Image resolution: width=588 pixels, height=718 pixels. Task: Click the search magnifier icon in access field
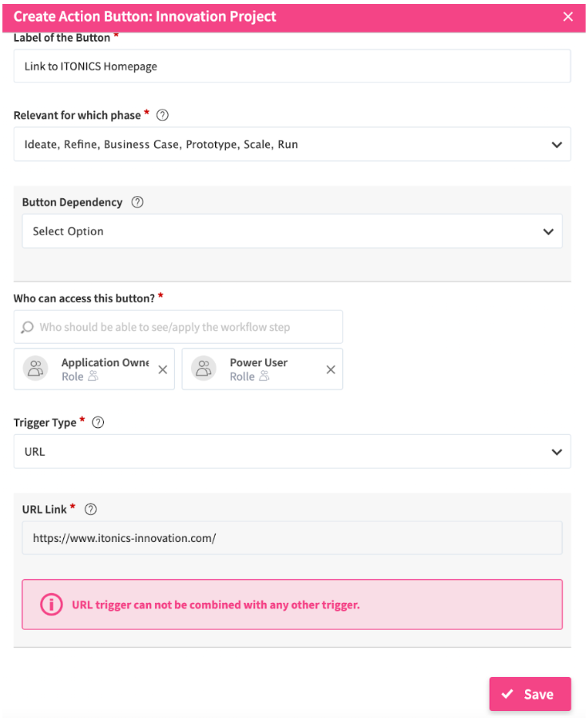point(27,327)
